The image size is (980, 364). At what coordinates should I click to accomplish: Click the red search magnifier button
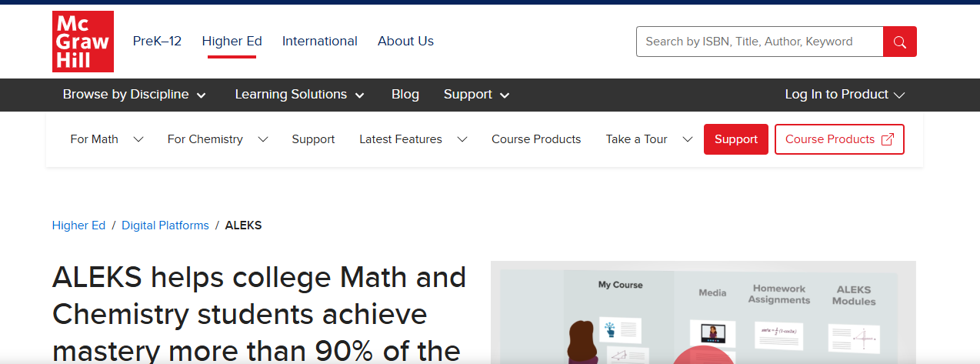[x=899, y=42]
